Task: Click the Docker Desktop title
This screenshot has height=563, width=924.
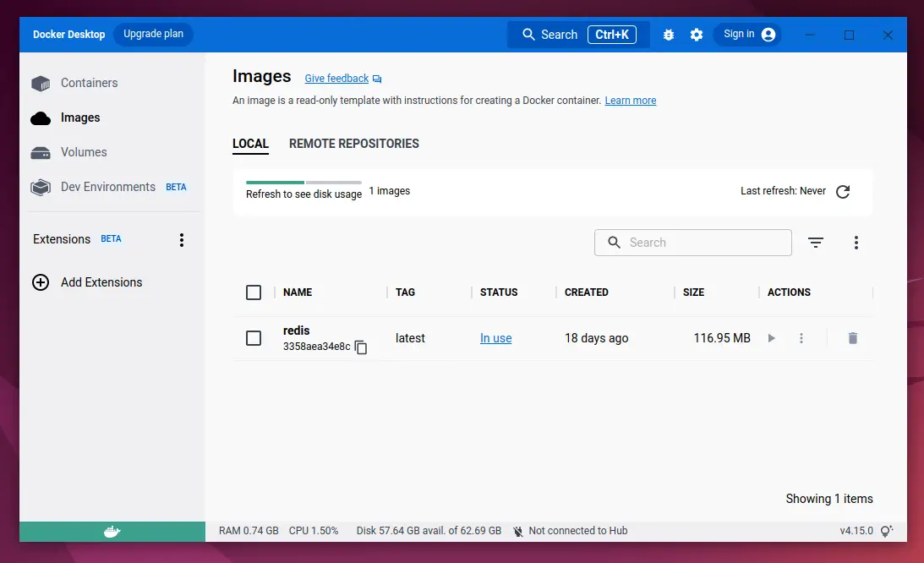Action: 69,34
